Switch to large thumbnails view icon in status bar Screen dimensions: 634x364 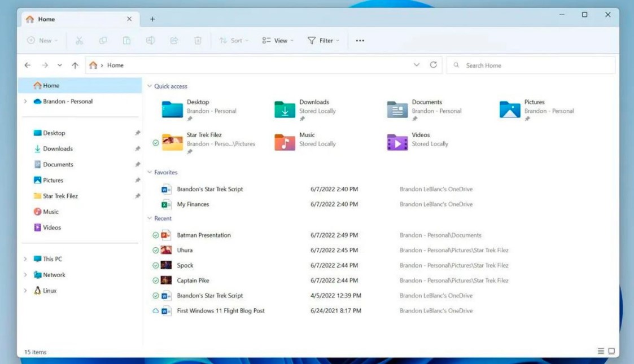point(611,351)
